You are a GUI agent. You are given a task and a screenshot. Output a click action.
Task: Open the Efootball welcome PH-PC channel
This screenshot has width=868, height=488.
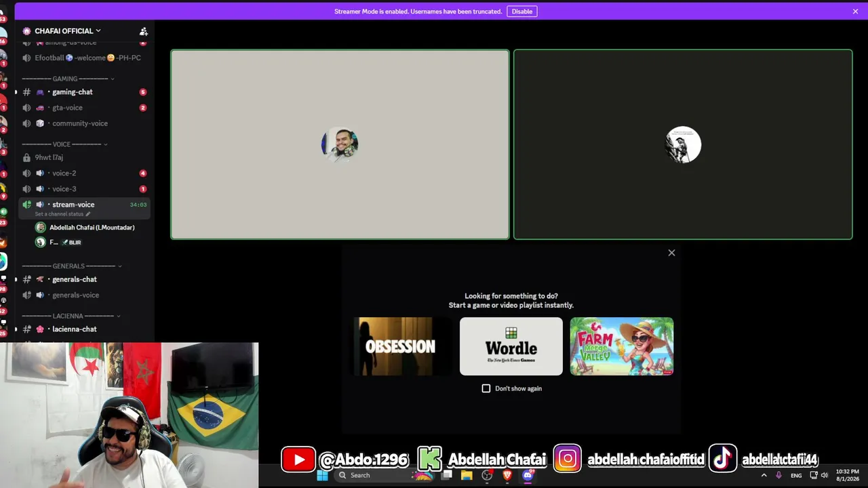click(85, 58)
